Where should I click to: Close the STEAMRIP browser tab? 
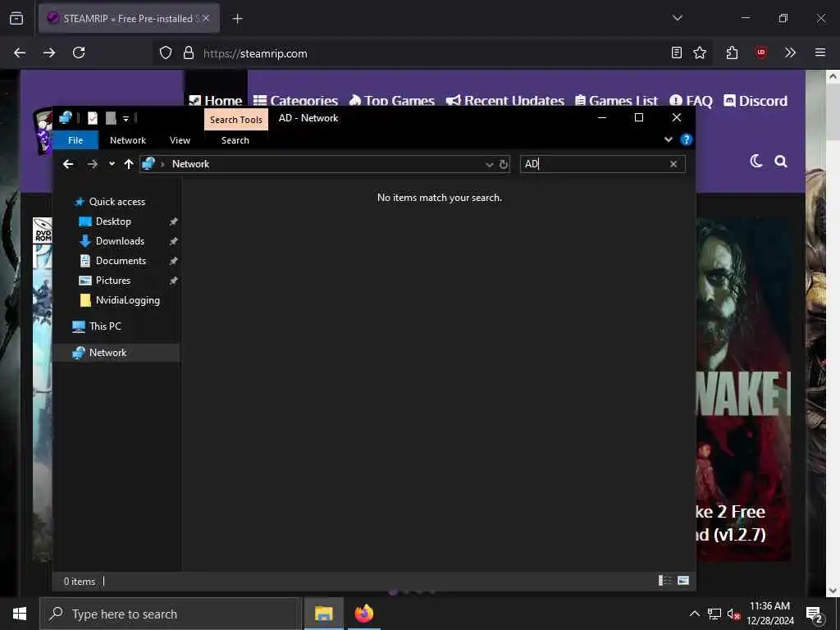click(206, 18)
